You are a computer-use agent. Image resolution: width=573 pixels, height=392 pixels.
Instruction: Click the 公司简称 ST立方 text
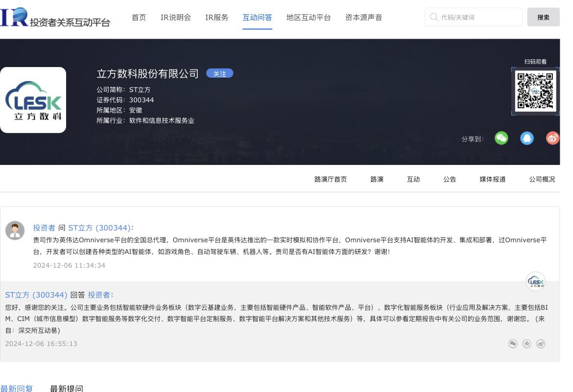coord(123,90)
